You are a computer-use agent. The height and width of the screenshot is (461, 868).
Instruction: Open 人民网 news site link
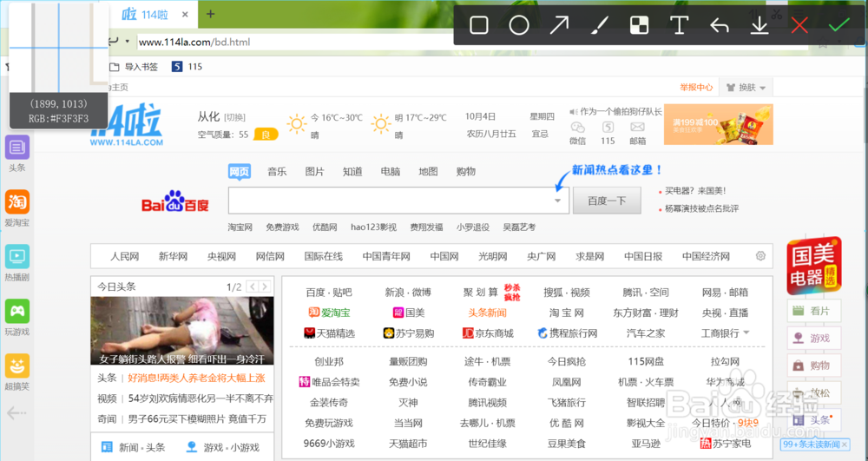coord(124,256)
